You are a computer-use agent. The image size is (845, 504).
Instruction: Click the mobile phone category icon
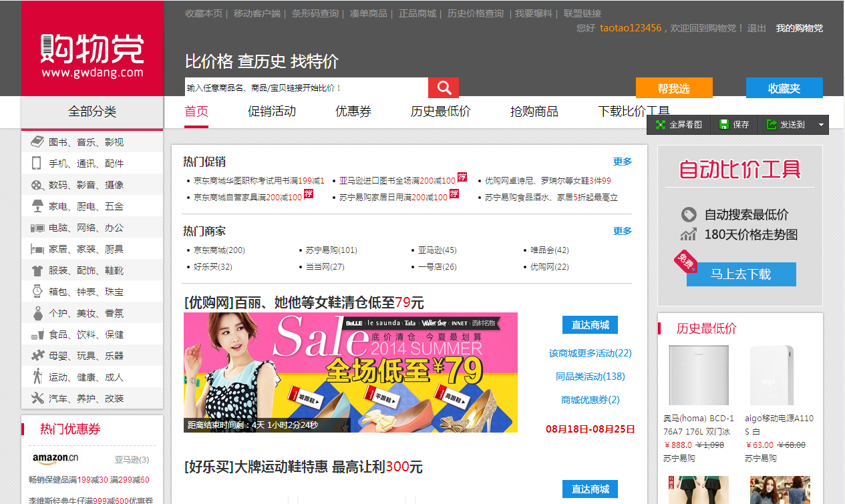(x=37, y=163)
